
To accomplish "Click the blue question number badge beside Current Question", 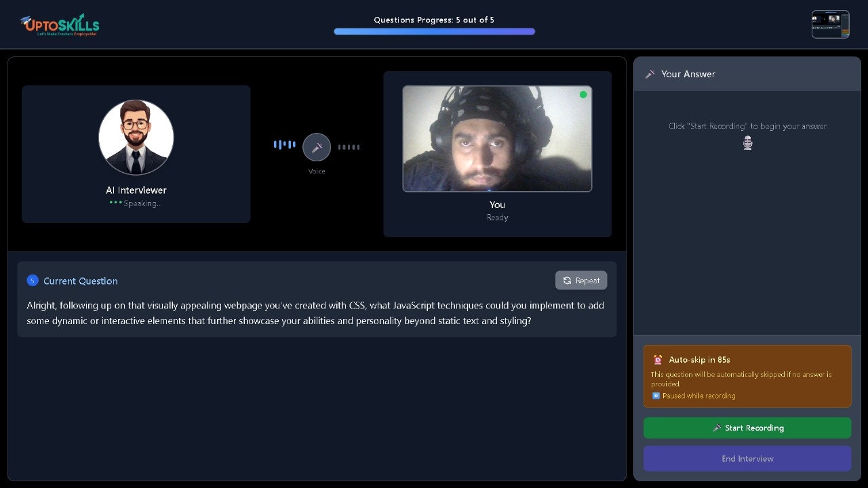I will pos(33,280).
